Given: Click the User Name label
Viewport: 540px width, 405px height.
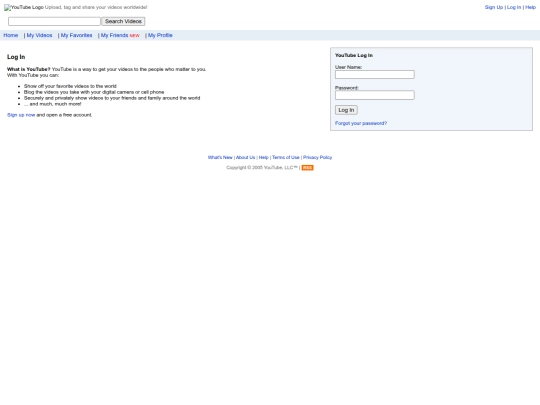Looking at the screenshot, I should pos(348,67).
